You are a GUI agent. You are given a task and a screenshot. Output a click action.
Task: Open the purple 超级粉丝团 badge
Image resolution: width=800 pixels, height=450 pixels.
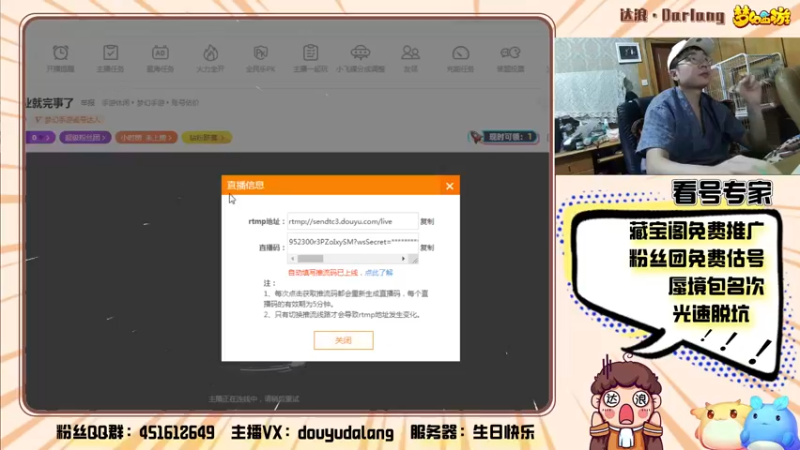coord(85,137)
